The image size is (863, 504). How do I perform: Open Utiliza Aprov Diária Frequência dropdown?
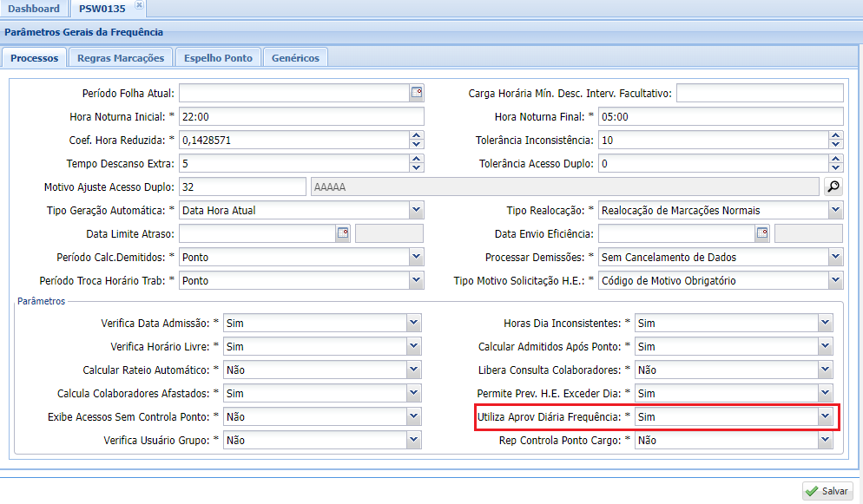tap(825, 416)
